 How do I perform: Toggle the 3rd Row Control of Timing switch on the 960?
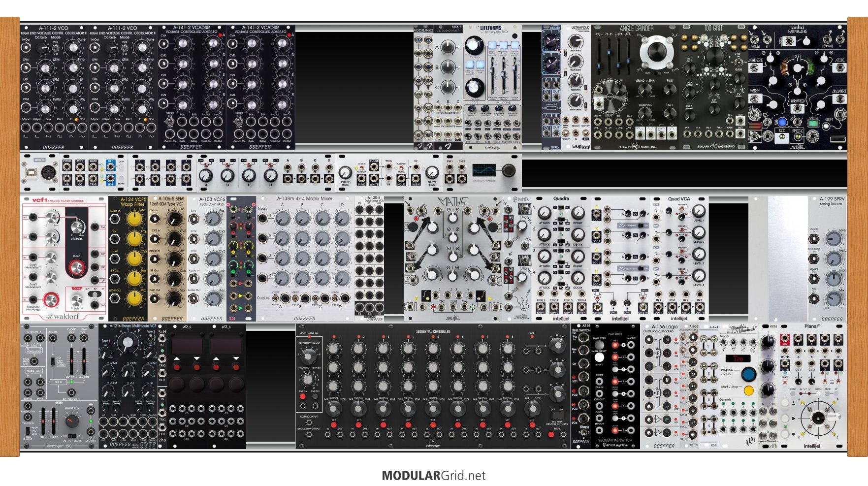[x=557, y=416]
